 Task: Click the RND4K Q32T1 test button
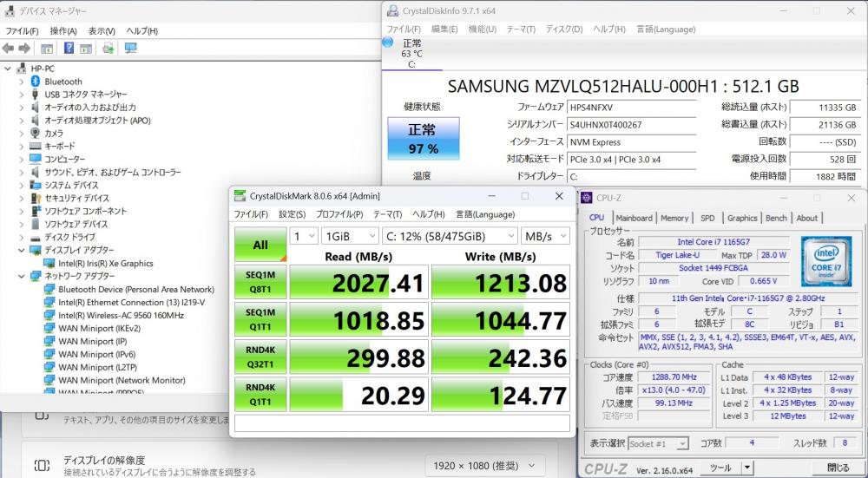tap(260, 357)
